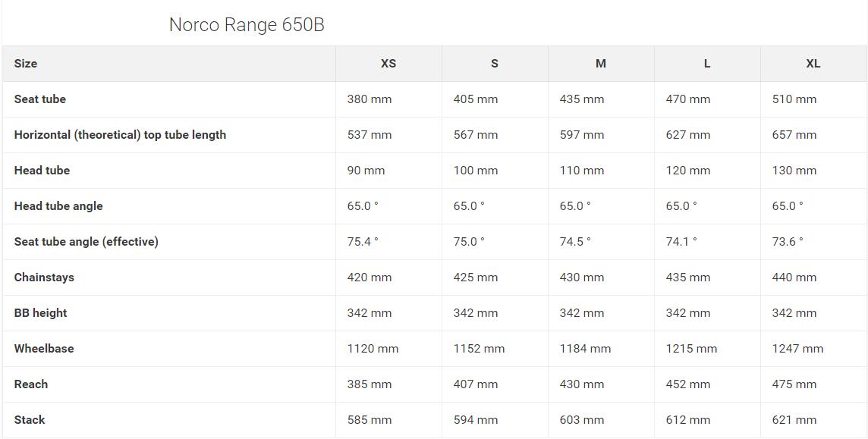The height and width of the screenshot is (439, 868).
Task: Click Horizontal top tube length row label
Action: [120, 135]
